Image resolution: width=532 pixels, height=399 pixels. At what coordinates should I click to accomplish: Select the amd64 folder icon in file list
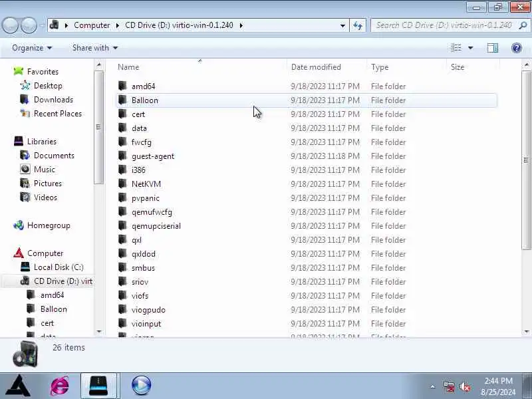tap(122, 86)
